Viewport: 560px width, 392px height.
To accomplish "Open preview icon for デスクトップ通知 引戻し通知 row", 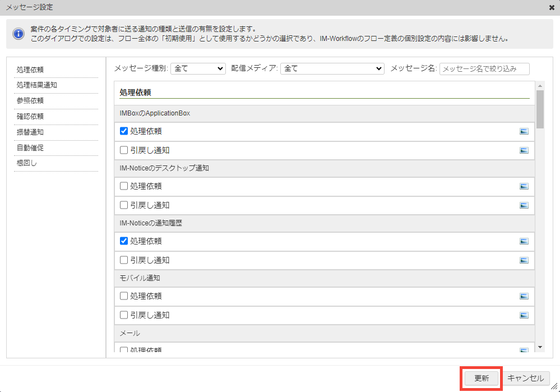I will 524,205.
